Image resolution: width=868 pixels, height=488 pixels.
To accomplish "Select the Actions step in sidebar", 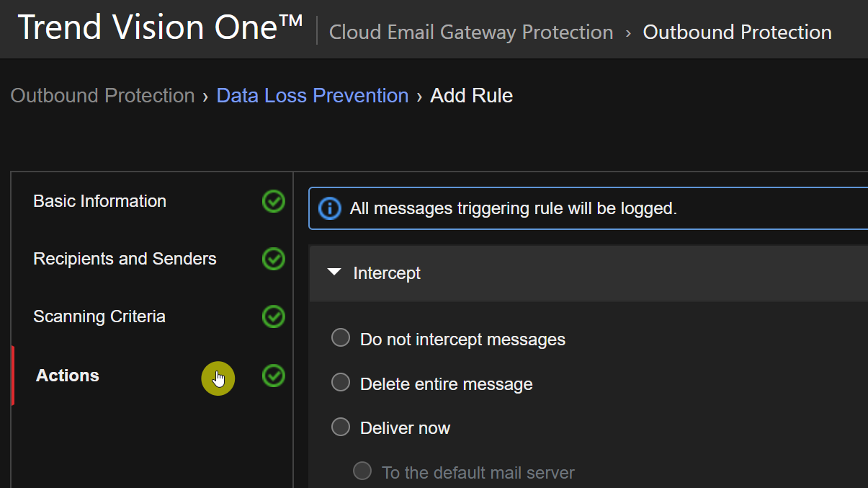I will pos(68,376).
